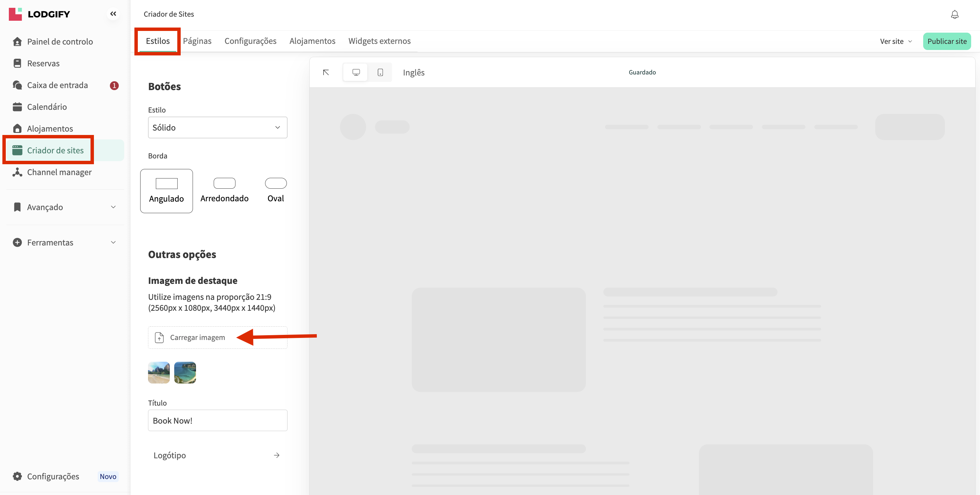The image size is (980, 495).
Task: Select the Arredondado border option
Action: pyautogui.click(x=225, y=191)
